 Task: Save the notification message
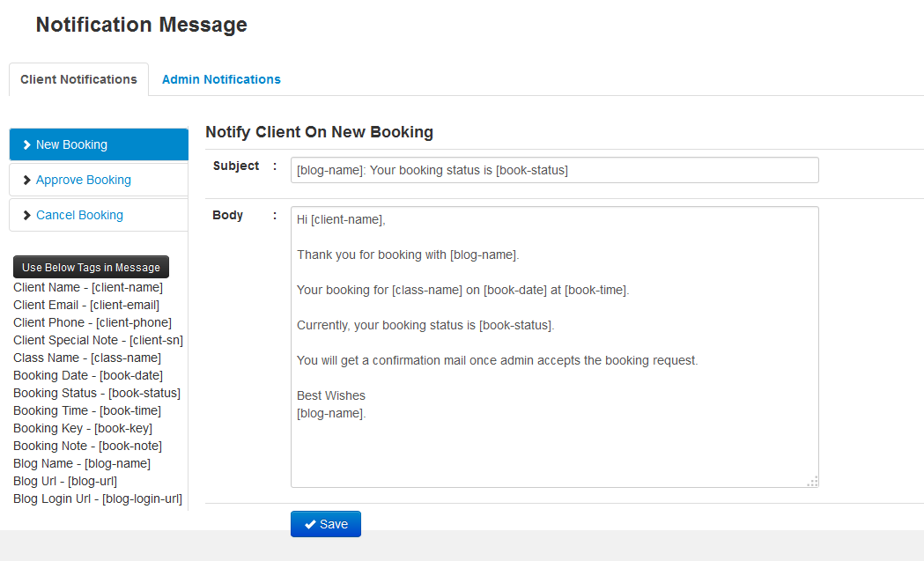tap(326, 524)
